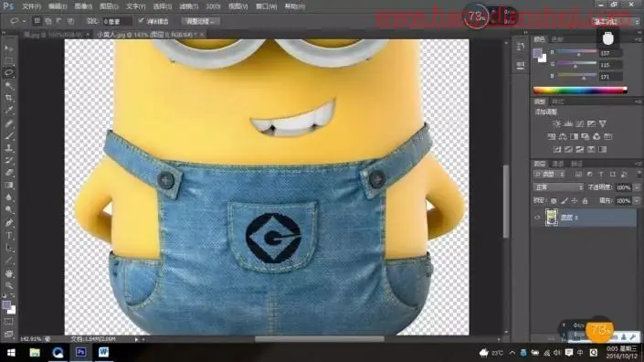Toggle Quick Mask mode
Viewport: 644px width, 362px height.
8,322
